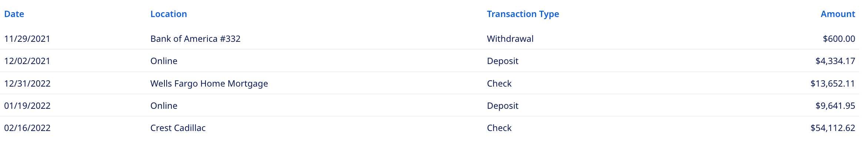Click the $9,641.95 deposit amount
This screenshot has height=148, width=868.
835,106
